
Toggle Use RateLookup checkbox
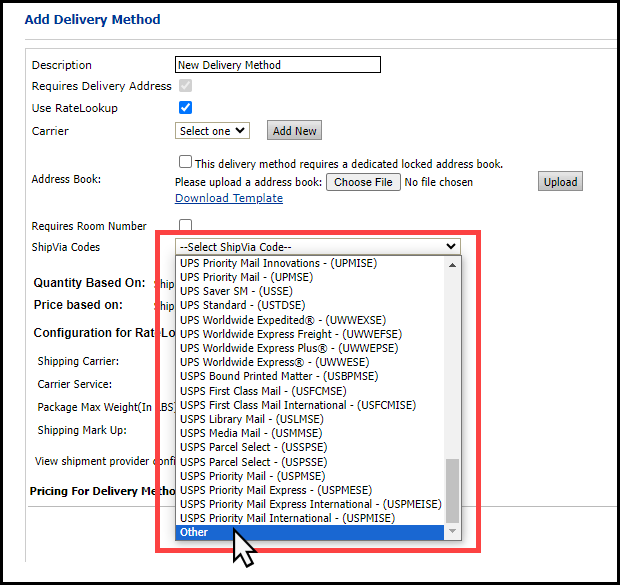tap(185, 108)
